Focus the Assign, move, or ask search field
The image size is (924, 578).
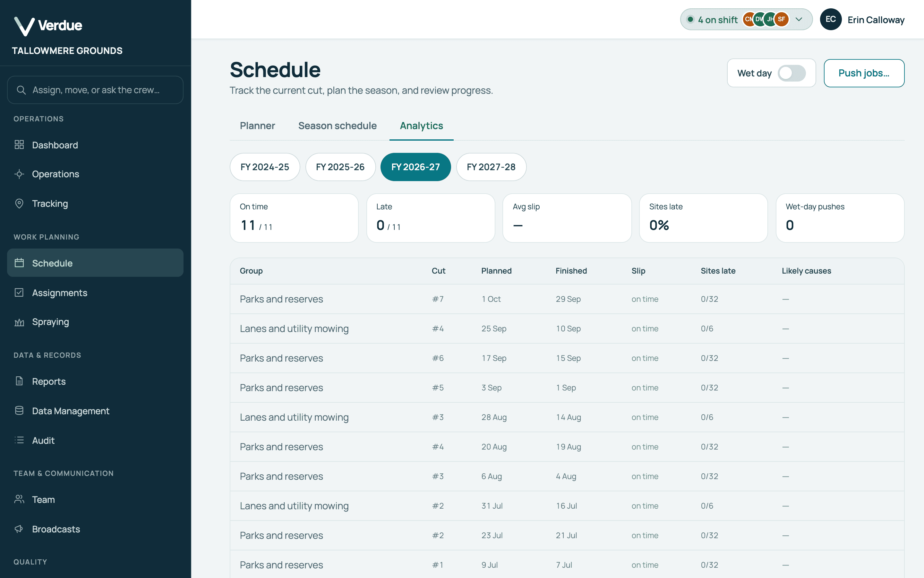[x=95, y=90]
